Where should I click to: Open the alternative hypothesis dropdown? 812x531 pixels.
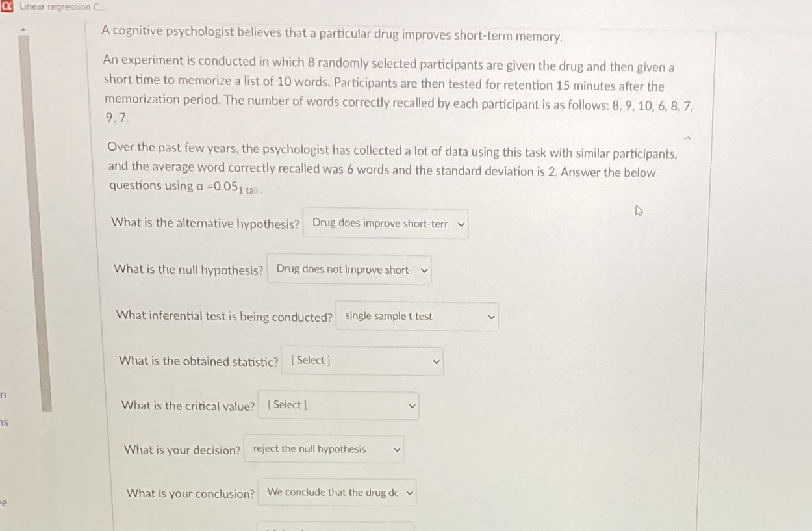[x=385, y=224]
